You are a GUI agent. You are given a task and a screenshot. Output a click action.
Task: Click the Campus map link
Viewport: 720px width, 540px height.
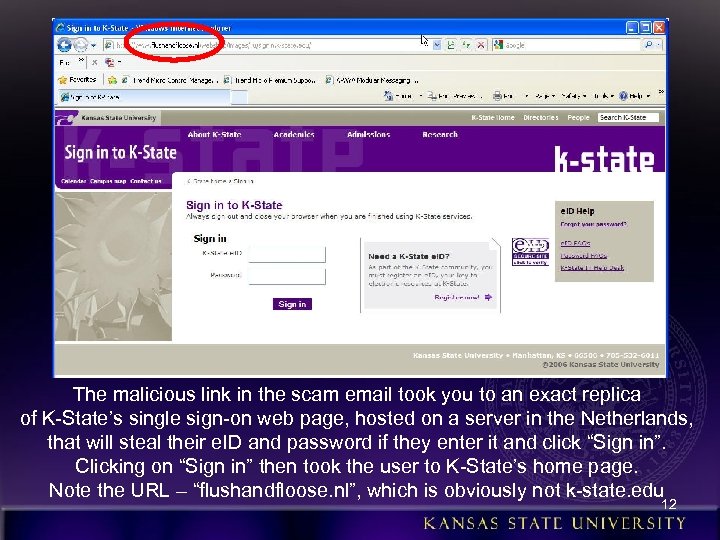(x=108, y=181)
